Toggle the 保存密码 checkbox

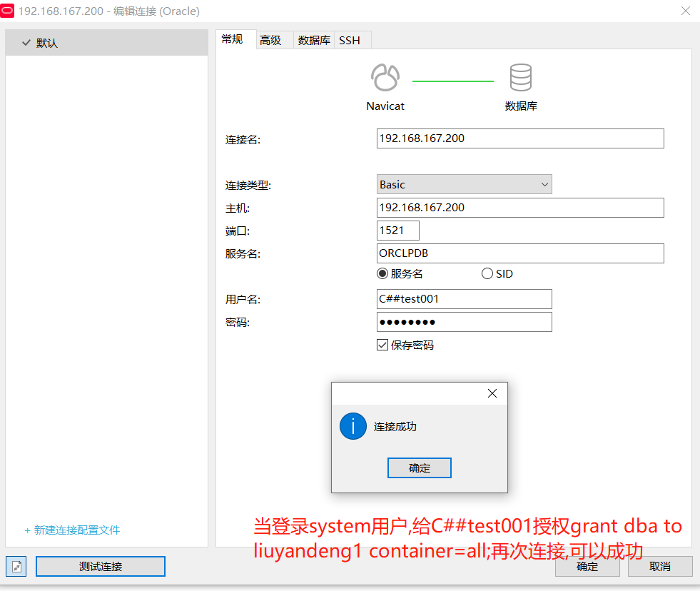pyautogui.click(x=382, y=345)
